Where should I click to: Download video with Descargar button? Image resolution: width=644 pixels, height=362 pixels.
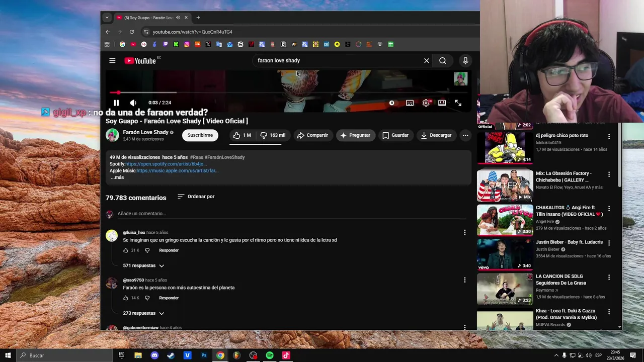(x=436, y=135)
